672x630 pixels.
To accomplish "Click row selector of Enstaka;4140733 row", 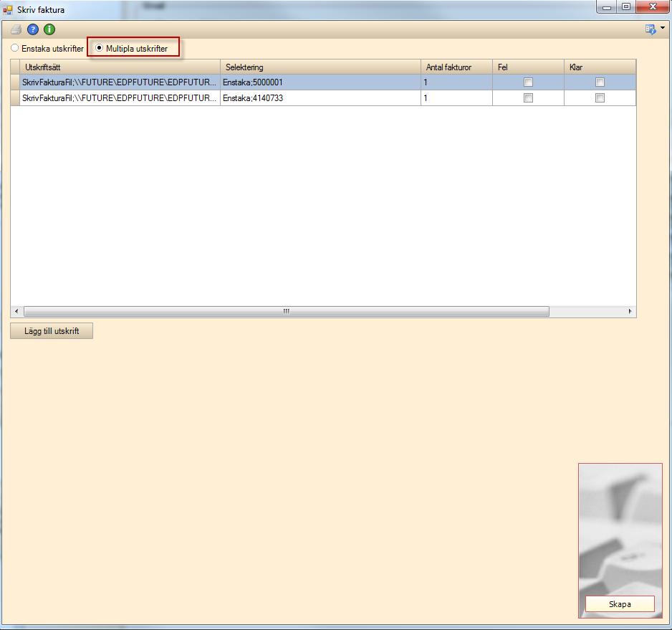I will click(15, 97).
